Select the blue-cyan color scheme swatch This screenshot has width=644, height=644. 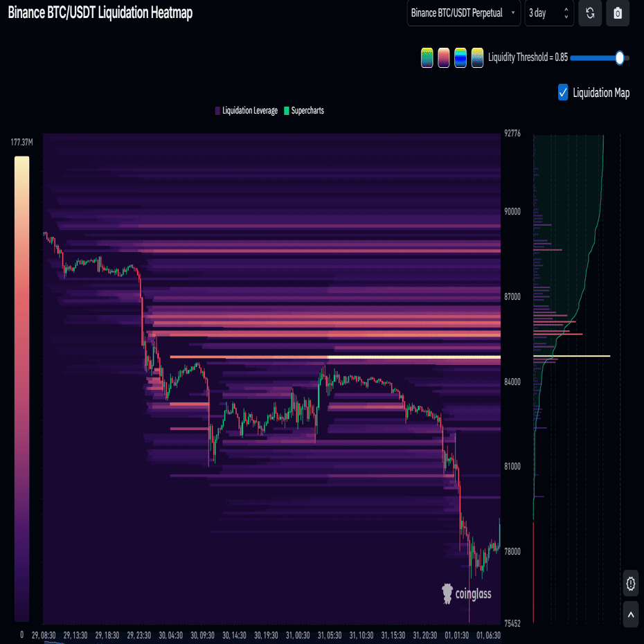[x=460, y=57]
